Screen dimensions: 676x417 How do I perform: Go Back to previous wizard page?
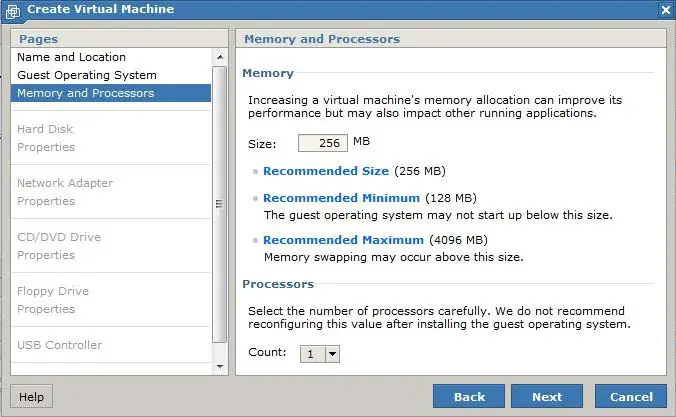click(469, 396)
